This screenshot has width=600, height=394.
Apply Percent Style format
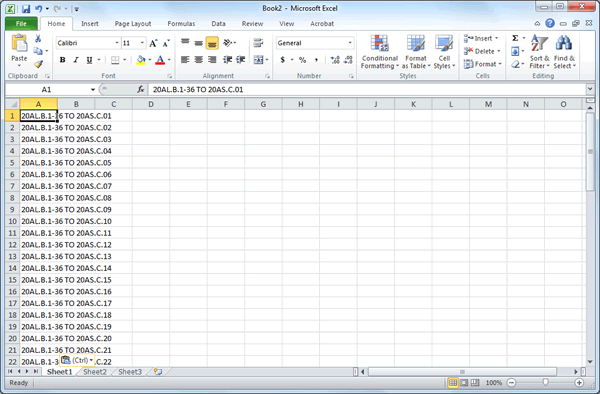click(x=302, y=60)
